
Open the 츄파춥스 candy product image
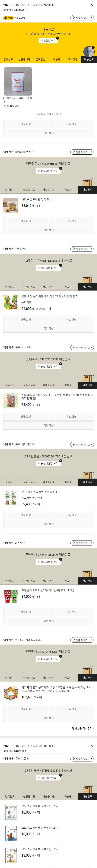pyautogui.click(x=11, y=401)
